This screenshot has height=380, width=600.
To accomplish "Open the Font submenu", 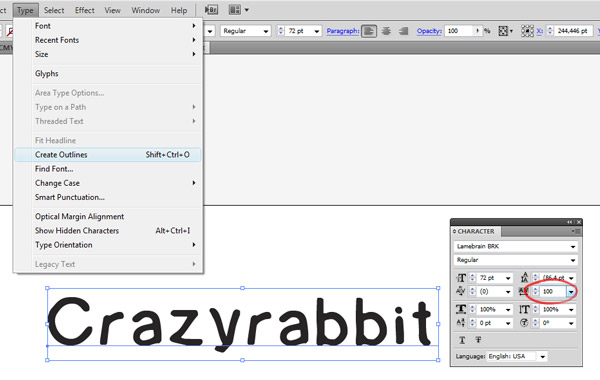I will (108, 26).
